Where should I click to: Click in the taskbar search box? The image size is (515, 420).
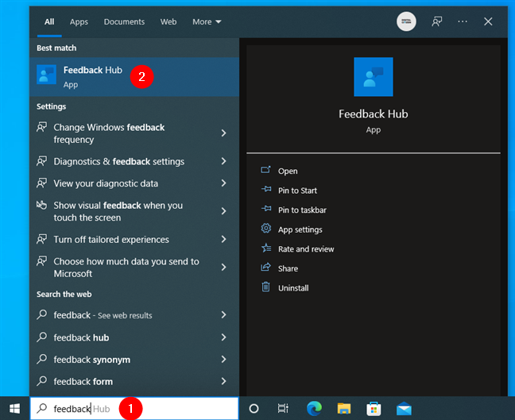coord(134,409)
